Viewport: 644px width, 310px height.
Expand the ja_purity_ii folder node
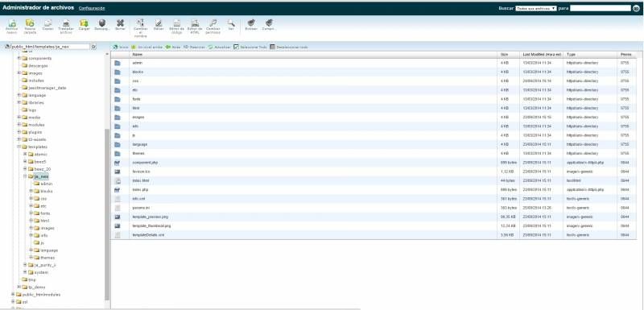(25, 265)
